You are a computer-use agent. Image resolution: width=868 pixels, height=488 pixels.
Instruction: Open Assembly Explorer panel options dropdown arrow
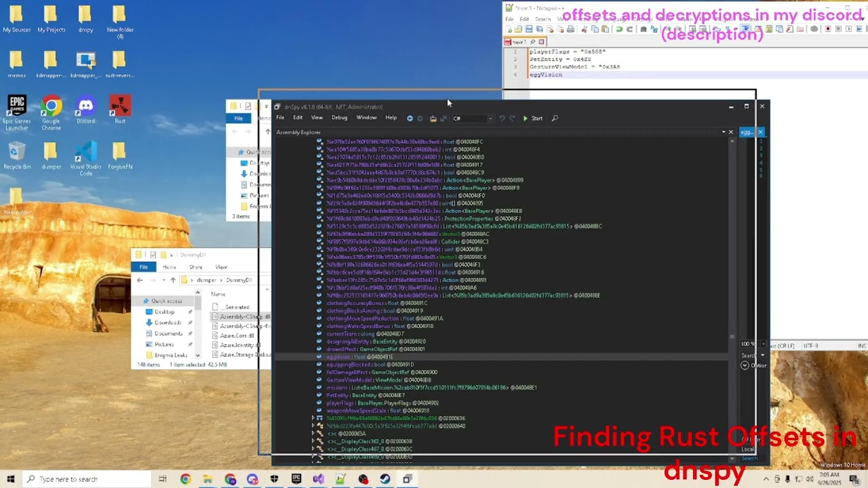tap(724, 132)
